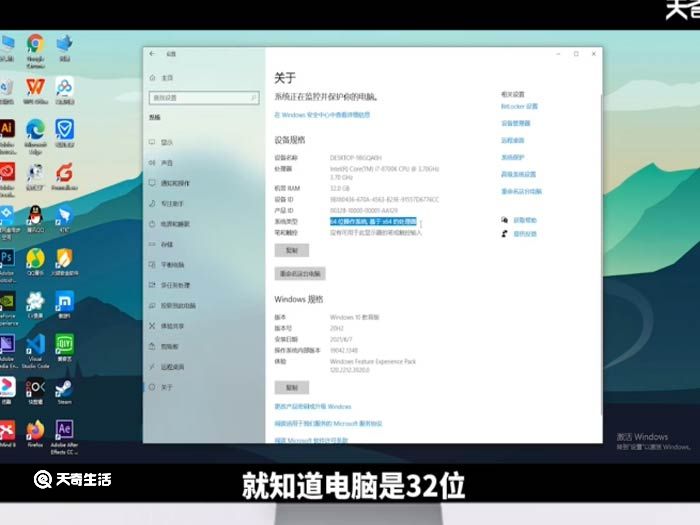
Task: Open change product key or upgrade link
Action: (312, 407)
